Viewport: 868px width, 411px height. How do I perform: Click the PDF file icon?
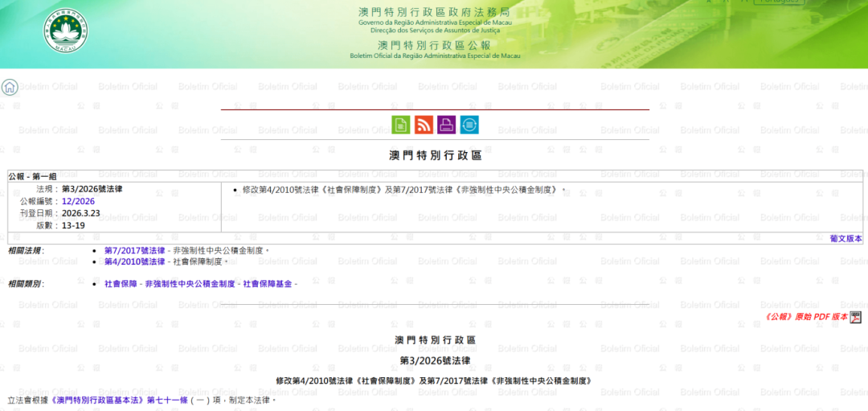pos(856,318)
